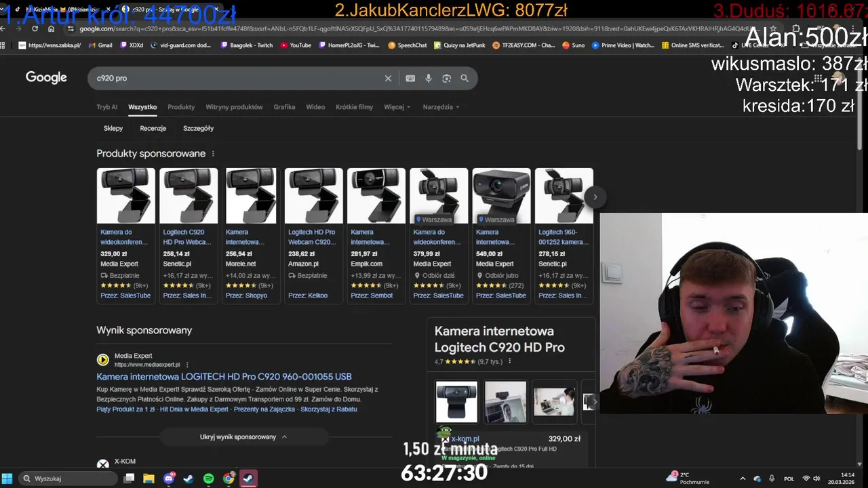
Task: Open Discord from the taskbar
Action: pos(169,479)
